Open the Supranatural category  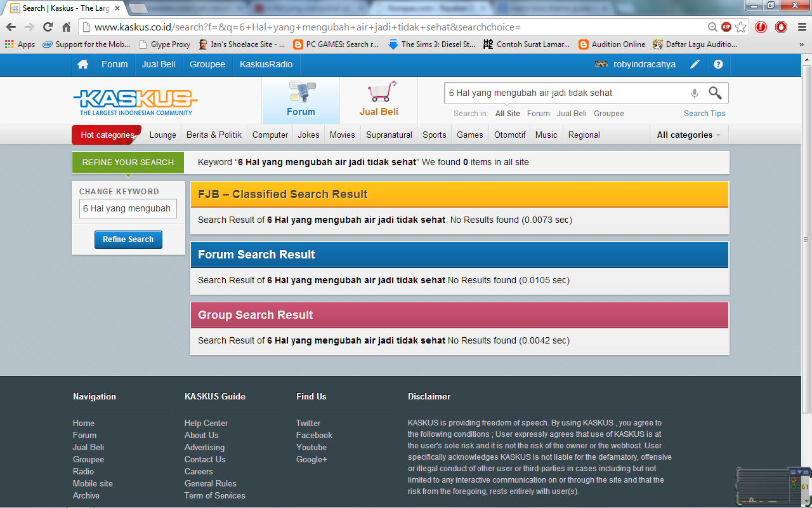coord(389,135)
